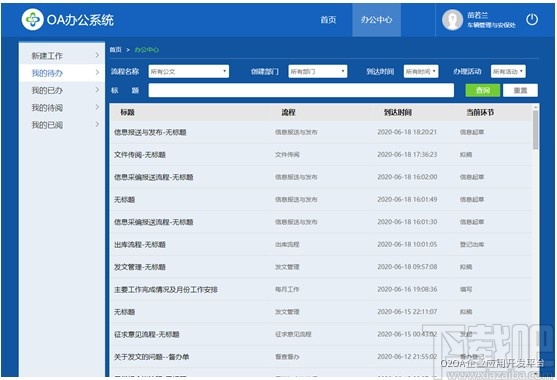Screen dimensions: 557x380
Task: Expand the chevron beside 我的待办
Action: coord(97,72)
